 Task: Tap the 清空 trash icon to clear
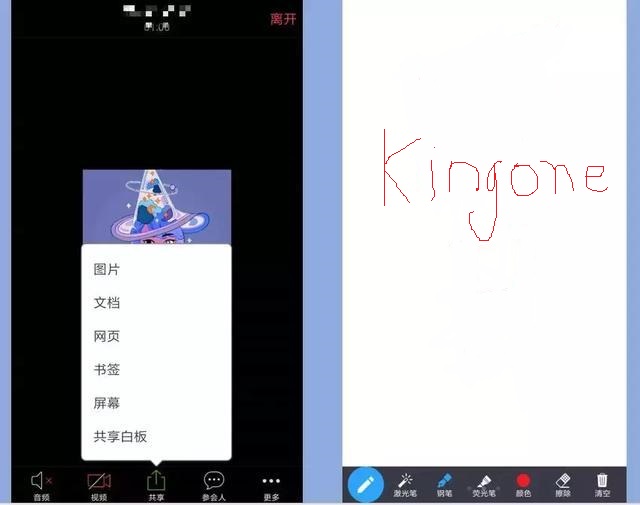click(602, 485)
